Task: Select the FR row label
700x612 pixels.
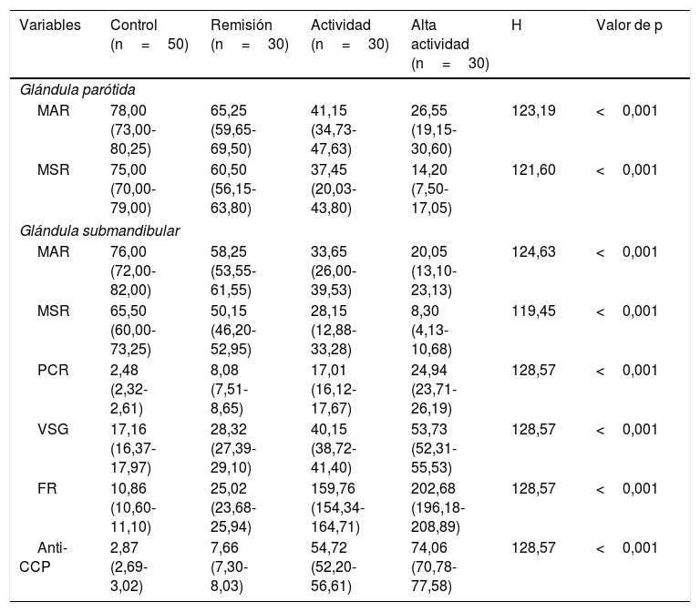Action: [x=47, y=488]
